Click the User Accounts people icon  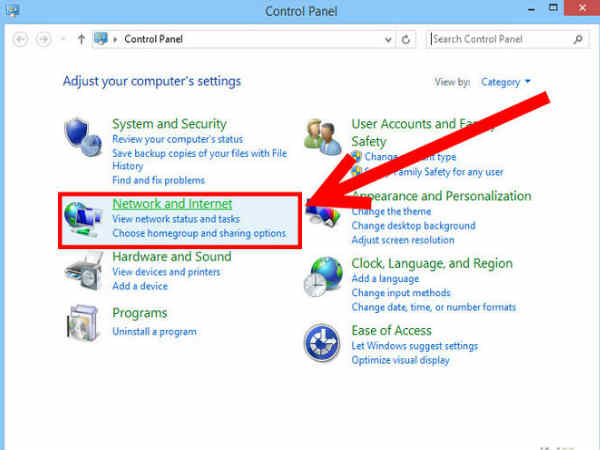click(323, 137)
